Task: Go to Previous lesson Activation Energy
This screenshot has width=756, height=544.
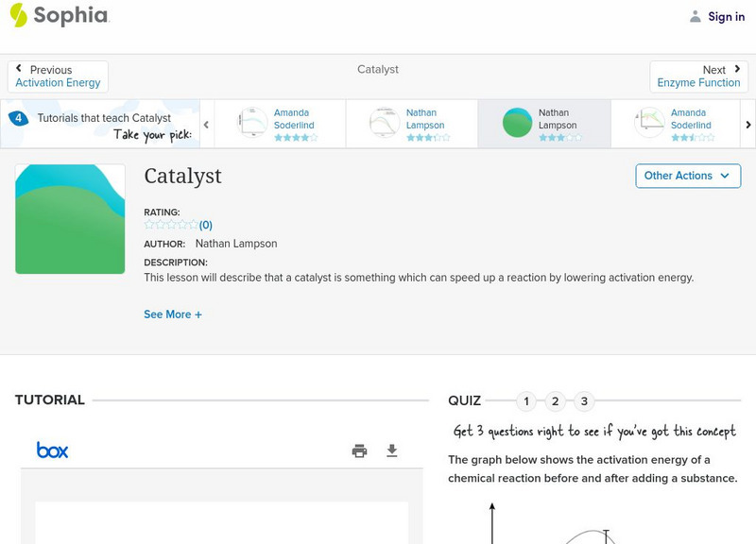Action: (58, 76)
